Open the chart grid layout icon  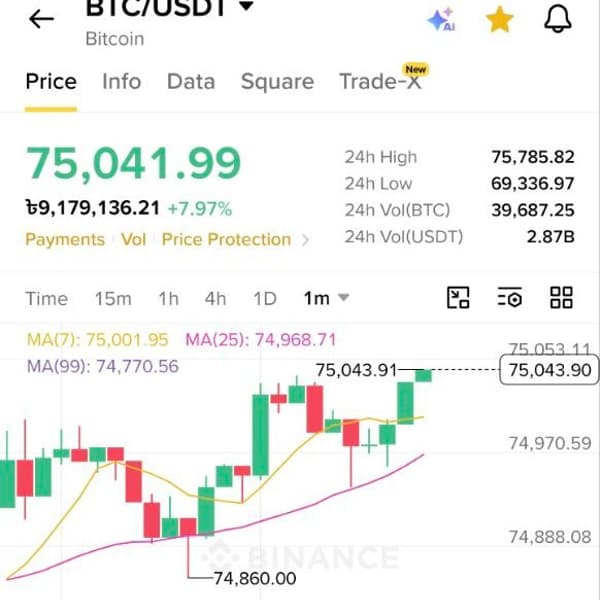561,298
